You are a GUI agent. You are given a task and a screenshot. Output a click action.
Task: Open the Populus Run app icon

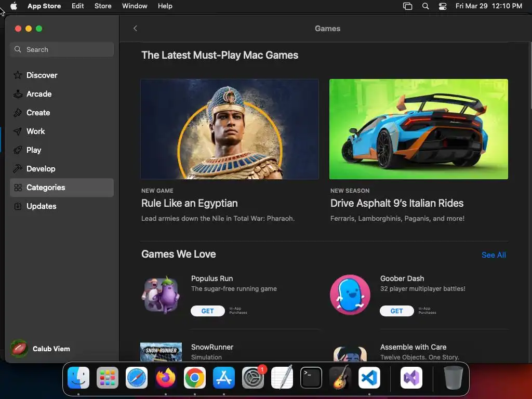point(161,295)
